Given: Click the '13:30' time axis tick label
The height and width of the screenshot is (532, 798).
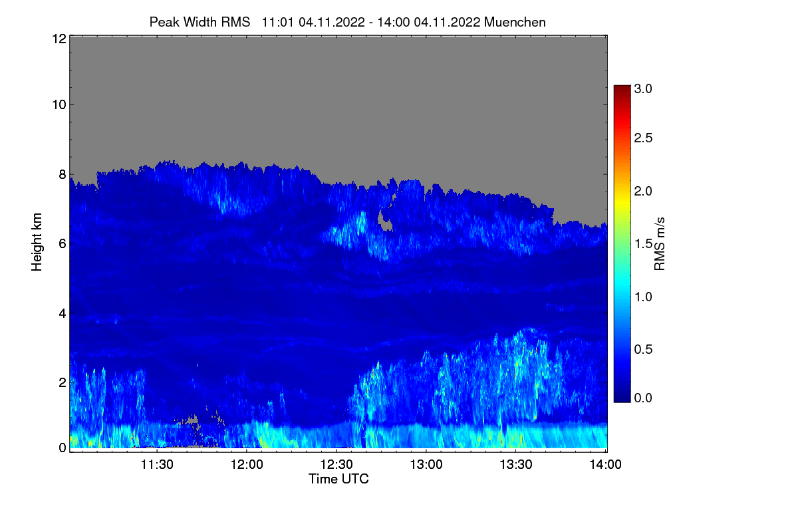Looking at the screenshot, I should point(515,465).
